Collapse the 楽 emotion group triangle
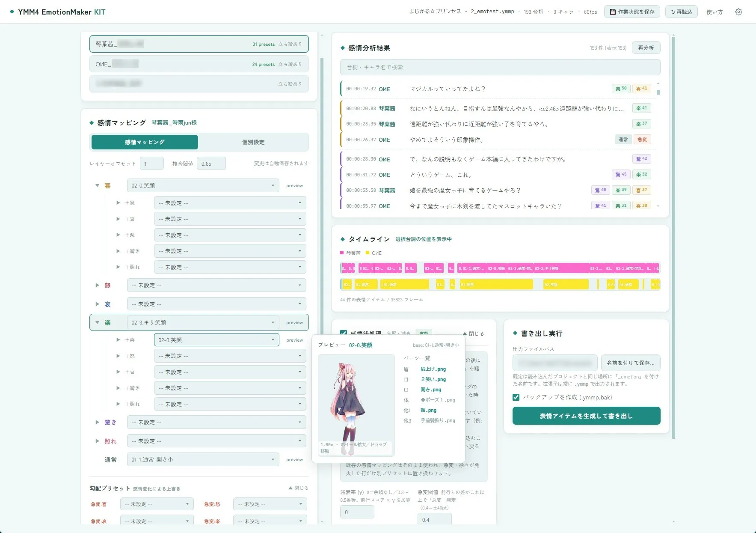The width and height of the screenshot is (756, 533). pyautogui.click(x=97, y=323)
